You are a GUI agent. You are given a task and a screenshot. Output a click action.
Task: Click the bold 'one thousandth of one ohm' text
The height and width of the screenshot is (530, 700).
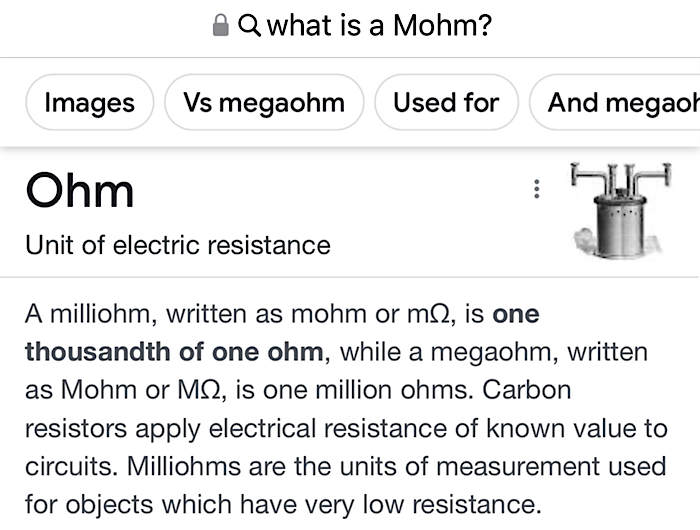174,352
